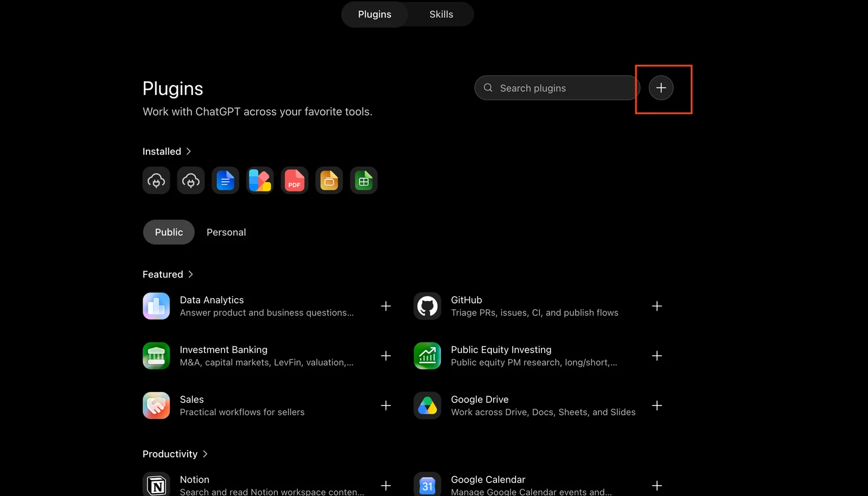The height and width of the screenshot is (496, 868).
Task: Add the Public Equity Investing plugin
Action: (657, 356)
